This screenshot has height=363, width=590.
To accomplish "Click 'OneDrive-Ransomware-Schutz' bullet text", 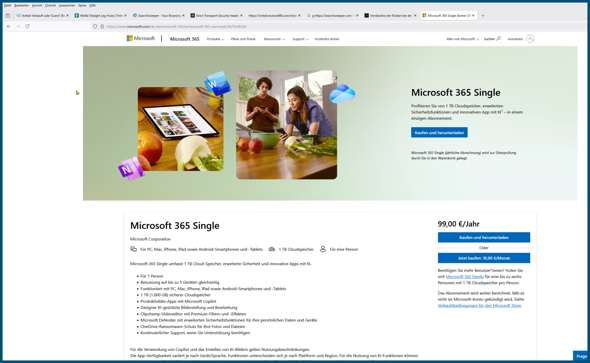I will 193,327.
